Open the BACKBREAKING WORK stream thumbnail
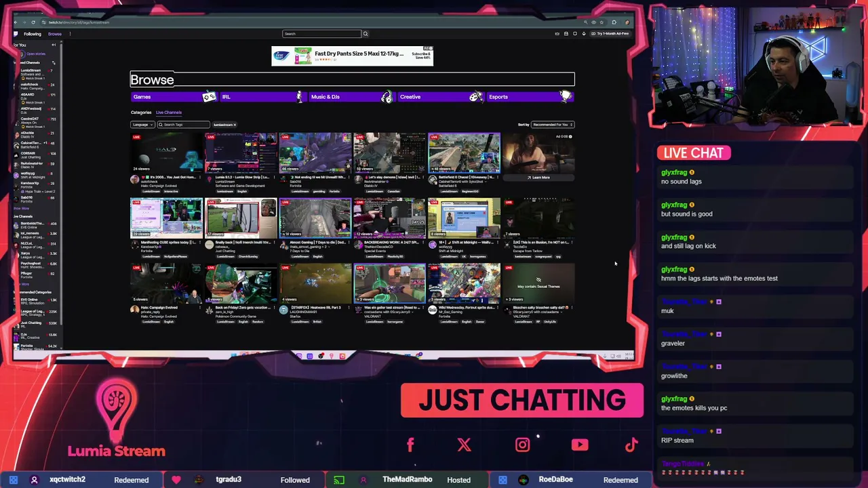Screen dimensions: 868x488 pos(389,218)
